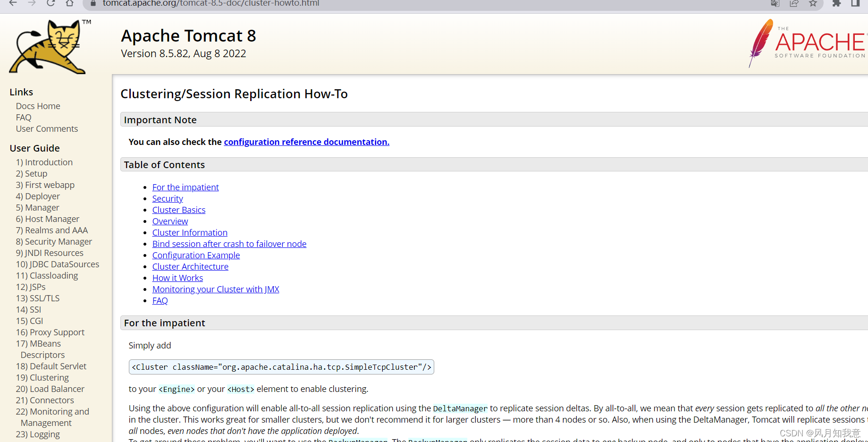This screenshot has width=868, height=442.
Task: Open 16) Proxy Support guide
Action: point(50,332)
